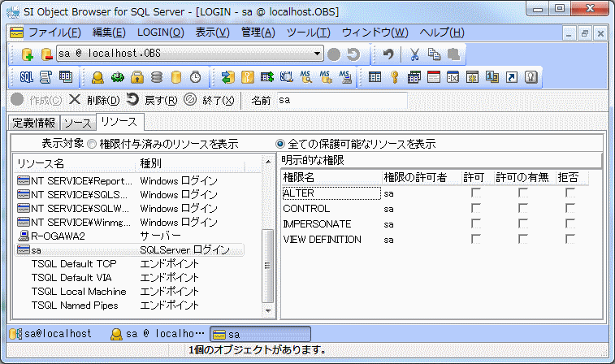Open the sa @ localhost.OBS connection dropdown
The height and width of the screenshot is (364, 615).
(318, 54)
